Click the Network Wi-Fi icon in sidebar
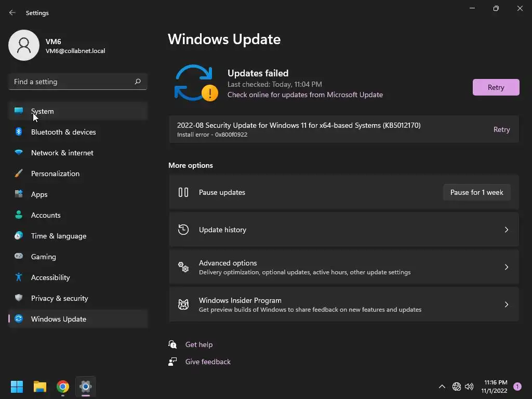This screenshot has height=399, width=532. click(x=19, y=152)
